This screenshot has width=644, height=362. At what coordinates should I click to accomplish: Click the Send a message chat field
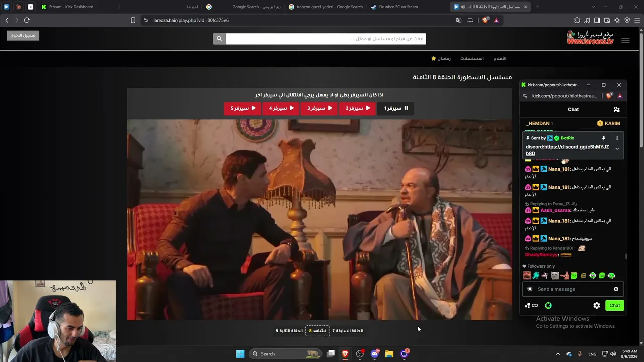tap(573, 289)
